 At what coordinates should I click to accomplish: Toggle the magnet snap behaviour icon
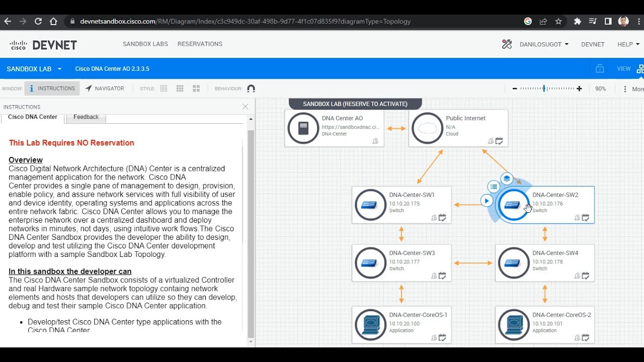(251, 88)
